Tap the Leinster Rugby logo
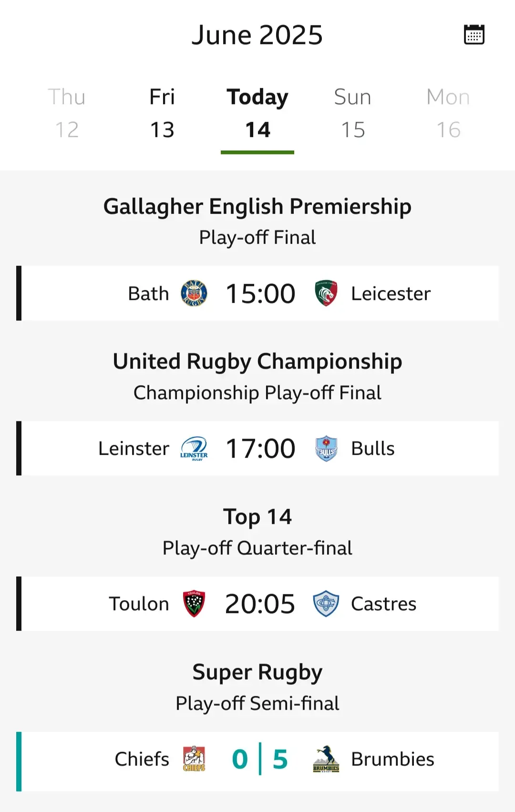This screenshot has width=515, height=812. (194, 448)
